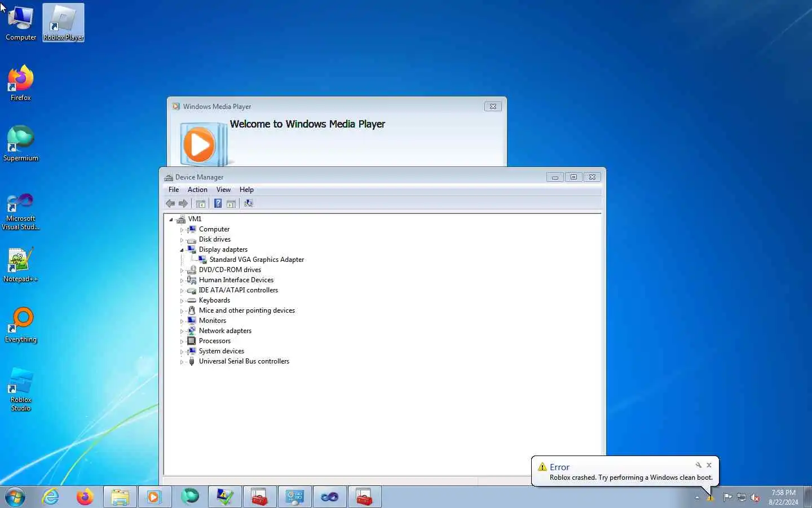Image resolution: width=812 pixels, height=508 pixels.
Task: Select the Monitors label
Action: (x=212, y=321)
